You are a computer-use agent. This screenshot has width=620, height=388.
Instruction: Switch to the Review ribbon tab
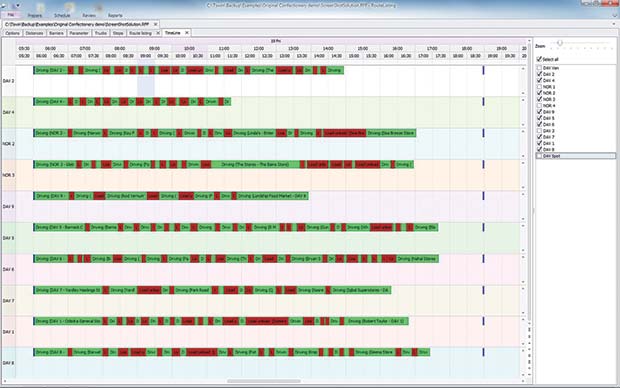tap(89, 15)
